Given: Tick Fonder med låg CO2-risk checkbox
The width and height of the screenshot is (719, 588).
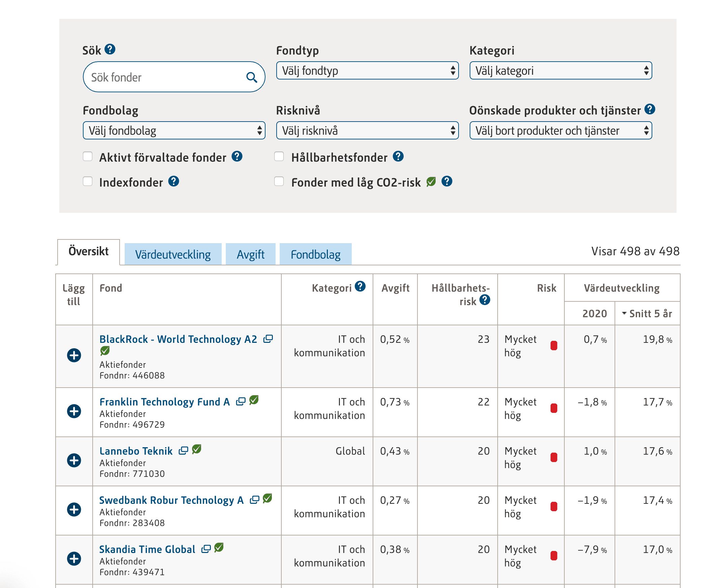Looking at the screenshot, I should (279, 181).
